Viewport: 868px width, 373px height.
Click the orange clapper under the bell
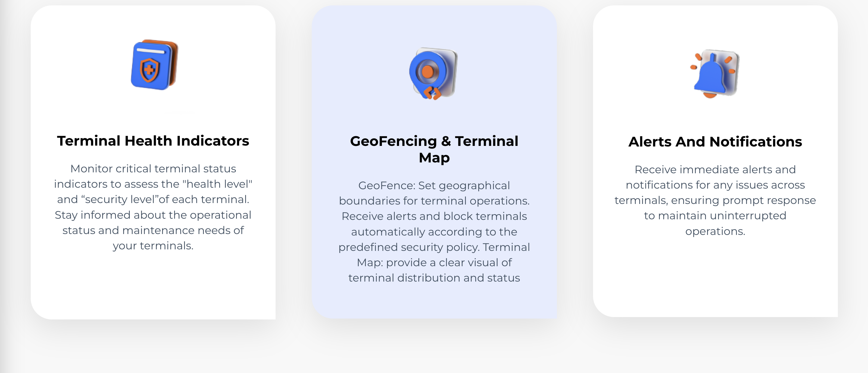click(x=710, y=95)
